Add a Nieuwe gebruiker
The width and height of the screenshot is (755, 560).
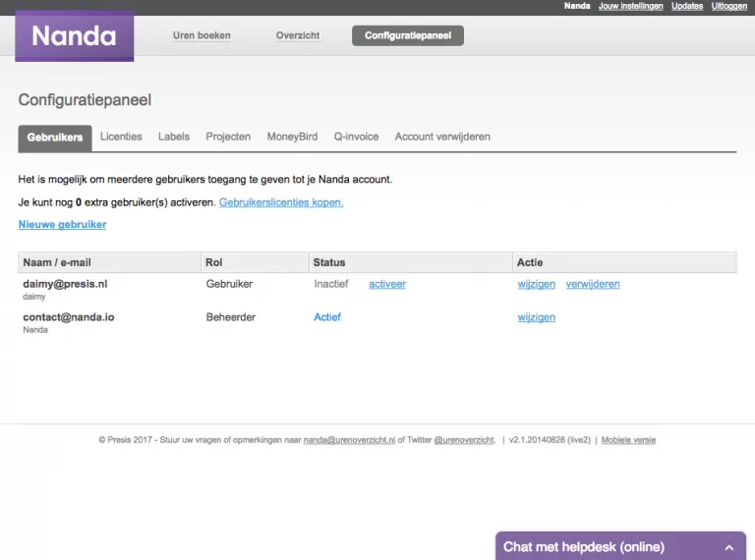click(63, 225)
